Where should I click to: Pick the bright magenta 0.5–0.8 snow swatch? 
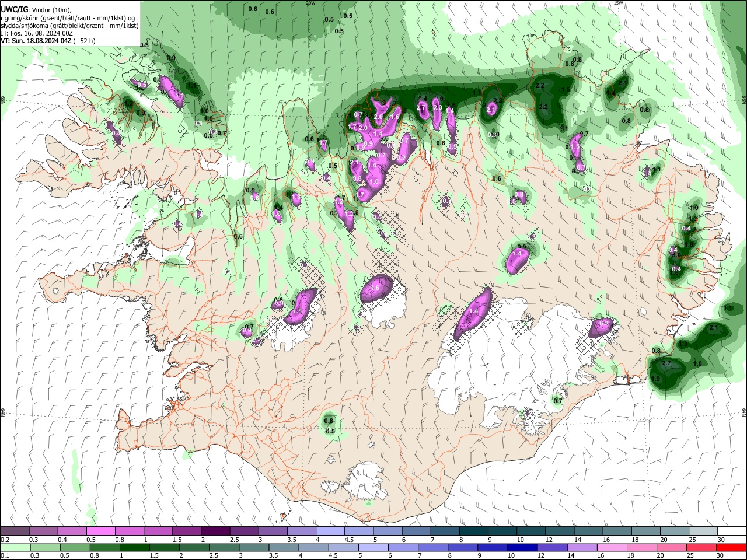[x=100, y=531]
